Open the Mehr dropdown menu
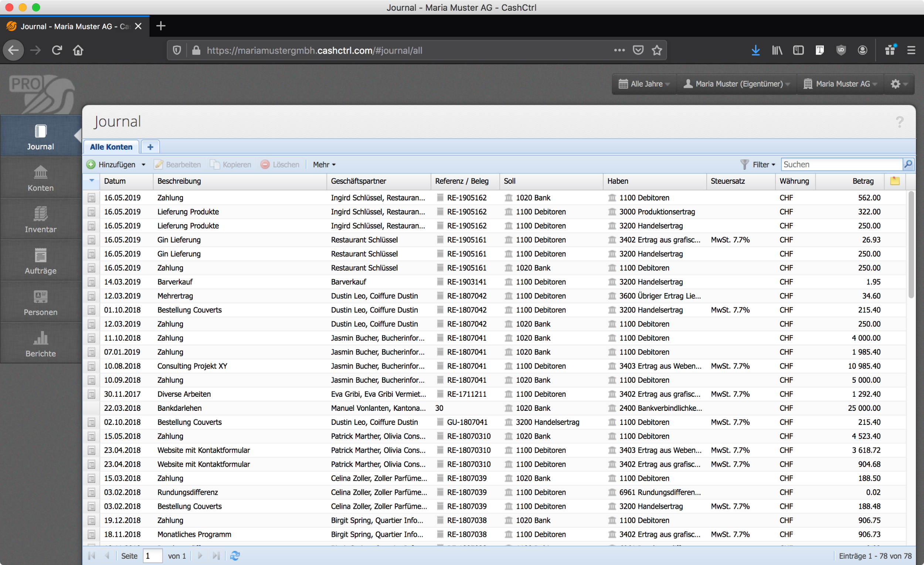Image resolution: width=924 pixels, height=565 pixels. coord(325,165)
